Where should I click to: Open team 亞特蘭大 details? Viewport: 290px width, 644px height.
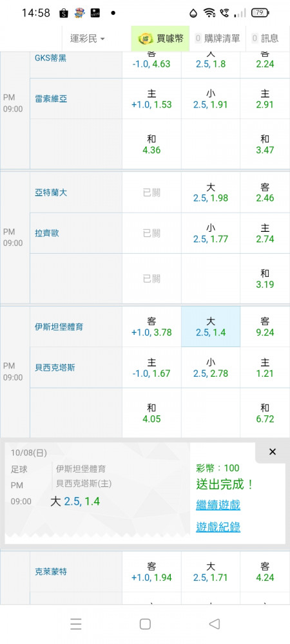click(x=51, y=193)
